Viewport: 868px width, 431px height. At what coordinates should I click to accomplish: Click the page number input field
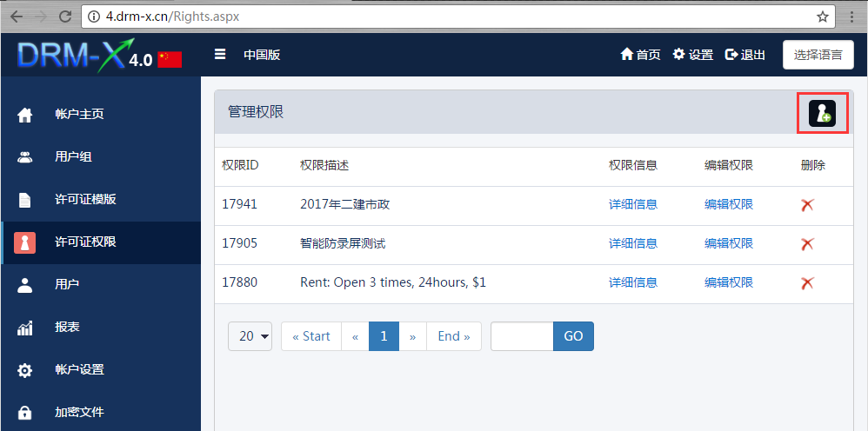point(522,336)
